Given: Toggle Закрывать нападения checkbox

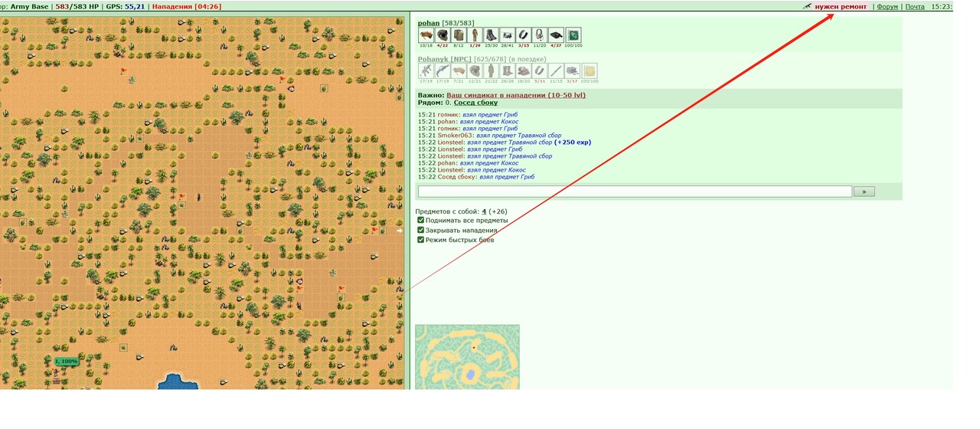Looking at the screenshot, I should pyautogui.click(x=420, y=230).
